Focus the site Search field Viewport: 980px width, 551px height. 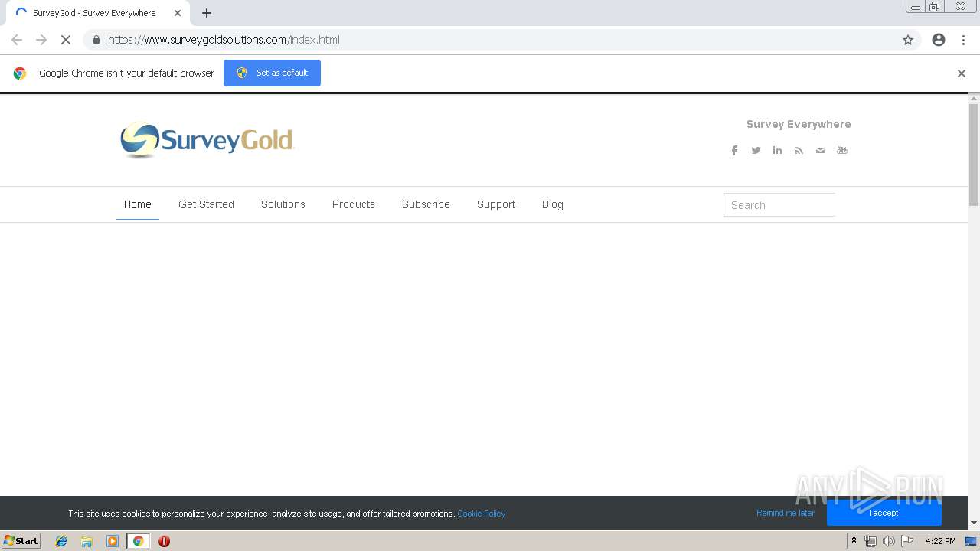[x=779, y=205]
